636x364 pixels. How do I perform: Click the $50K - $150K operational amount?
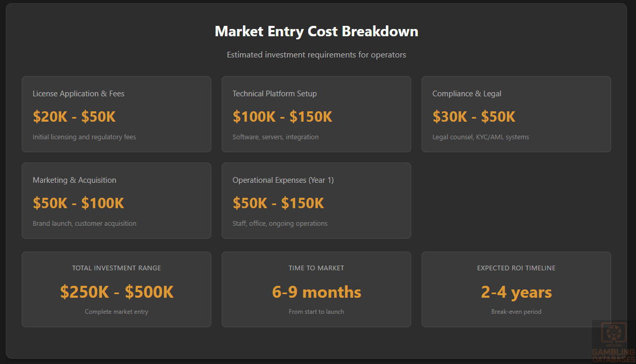[x=278, y=203]
